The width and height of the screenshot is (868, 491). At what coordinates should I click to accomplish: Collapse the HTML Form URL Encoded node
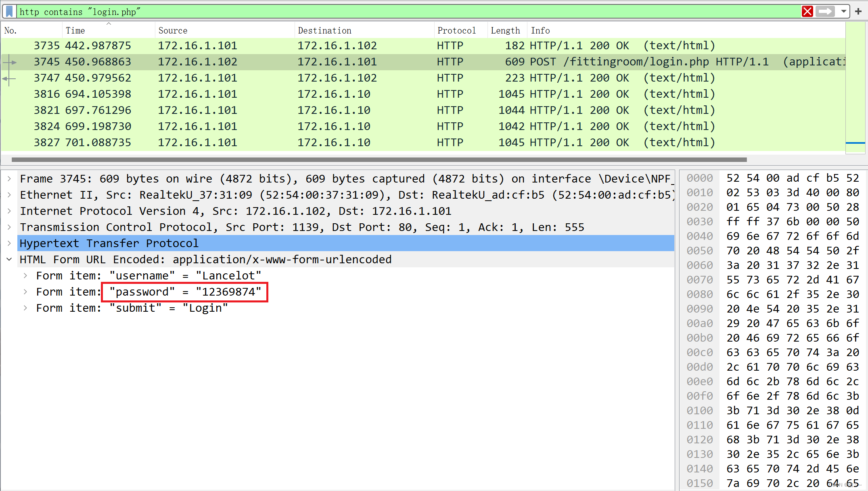(x=9, y=259)
